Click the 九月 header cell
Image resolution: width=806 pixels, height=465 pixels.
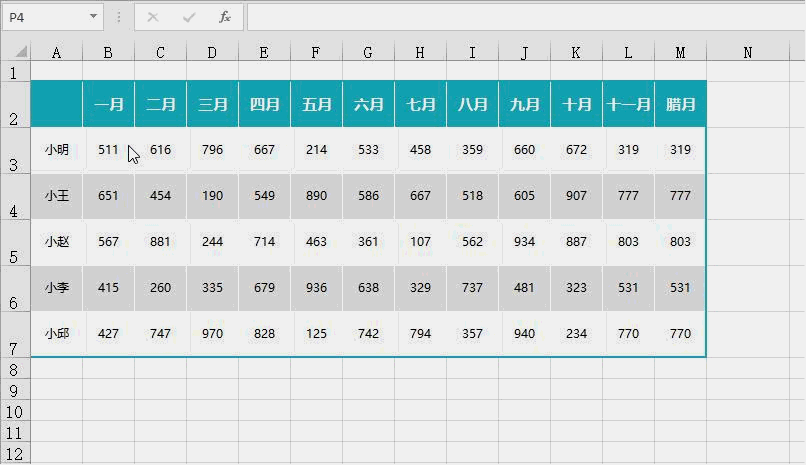524,104
